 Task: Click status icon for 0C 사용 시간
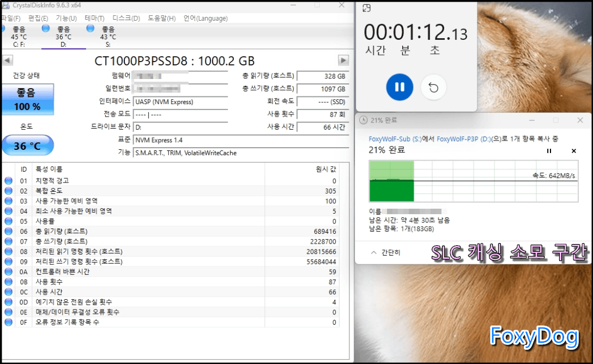tap(8, 292)
